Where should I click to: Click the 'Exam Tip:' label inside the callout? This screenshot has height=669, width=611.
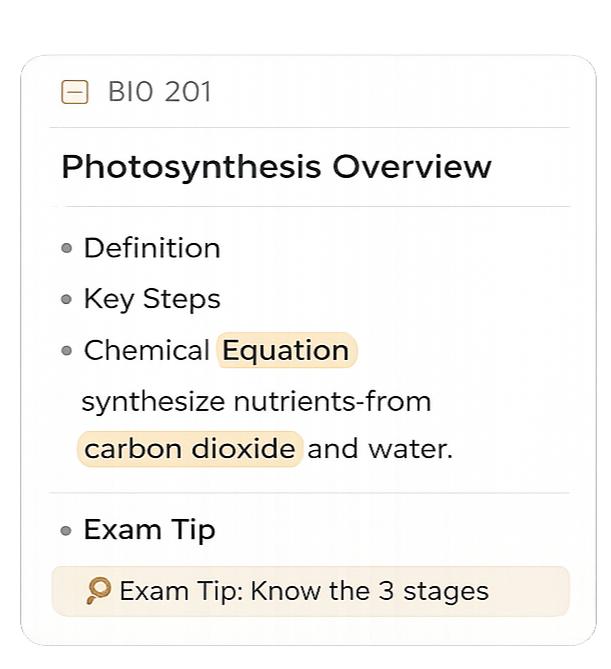pyautogui.click(x=180, y=591)
